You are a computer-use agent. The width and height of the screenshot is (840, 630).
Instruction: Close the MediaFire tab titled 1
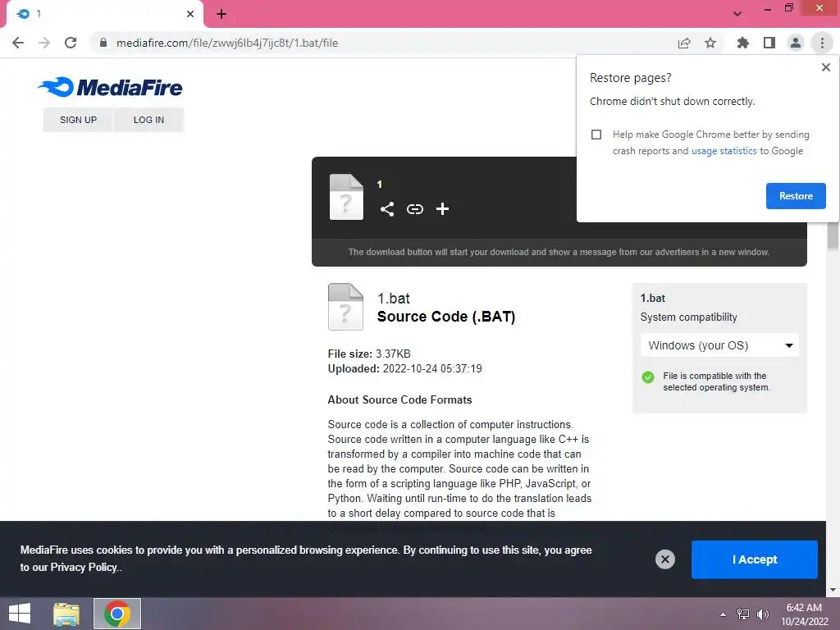coord(190,14)
